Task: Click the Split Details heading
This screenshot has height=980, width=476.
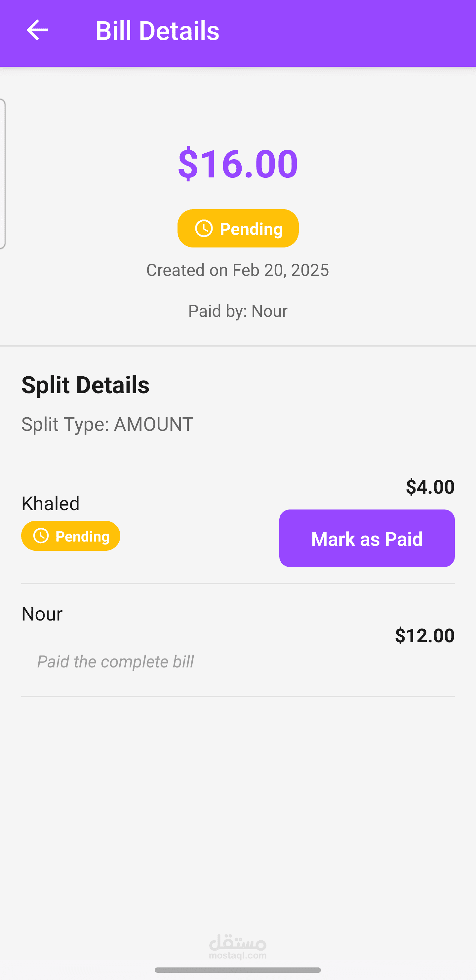Action: tap(85, 385)
